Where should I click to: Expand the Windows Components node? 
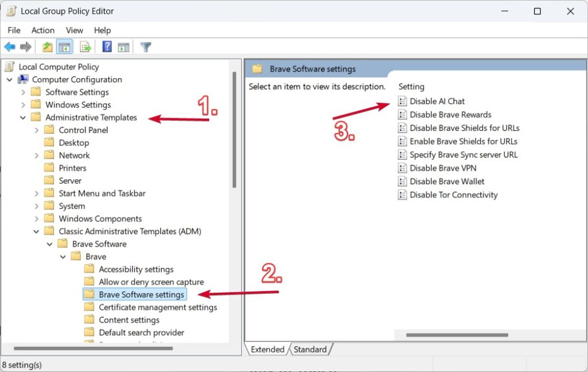36,219
